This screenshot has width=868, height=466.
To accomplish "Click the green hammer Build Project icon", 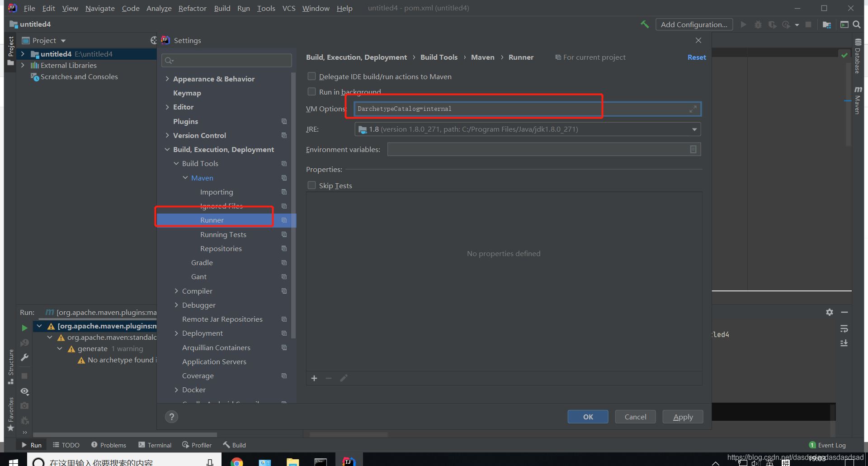I will coord(645,24).
